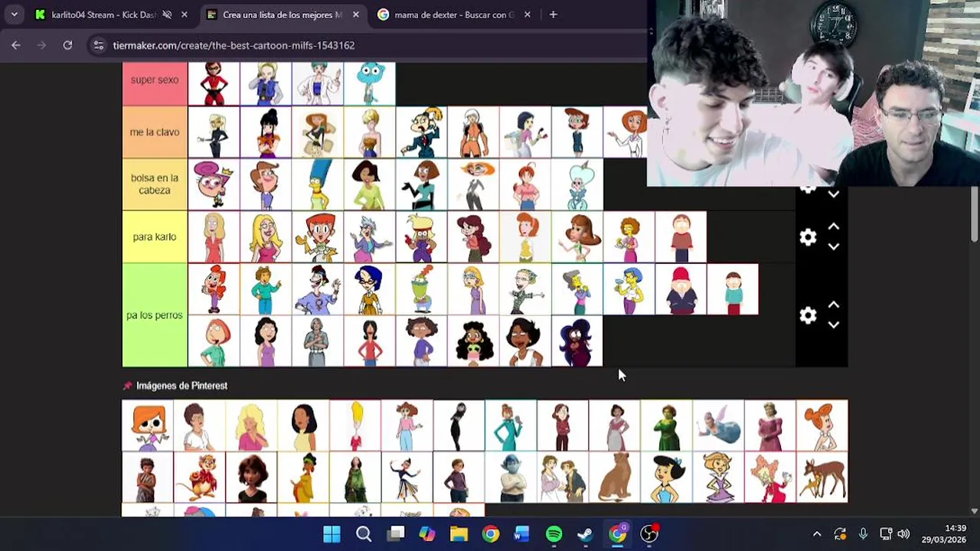Select the lioness image in Pinterest images

[x=615, y=478]
